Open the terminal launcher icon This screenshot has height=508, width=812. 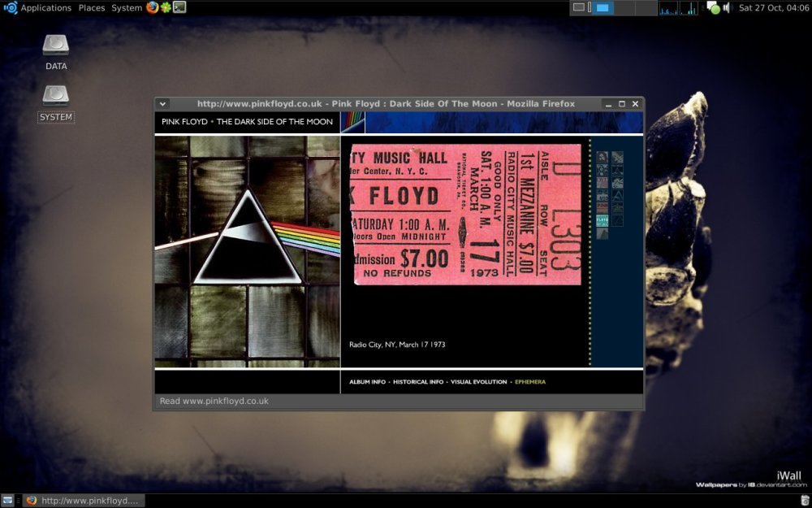click(x=179, y=7)
